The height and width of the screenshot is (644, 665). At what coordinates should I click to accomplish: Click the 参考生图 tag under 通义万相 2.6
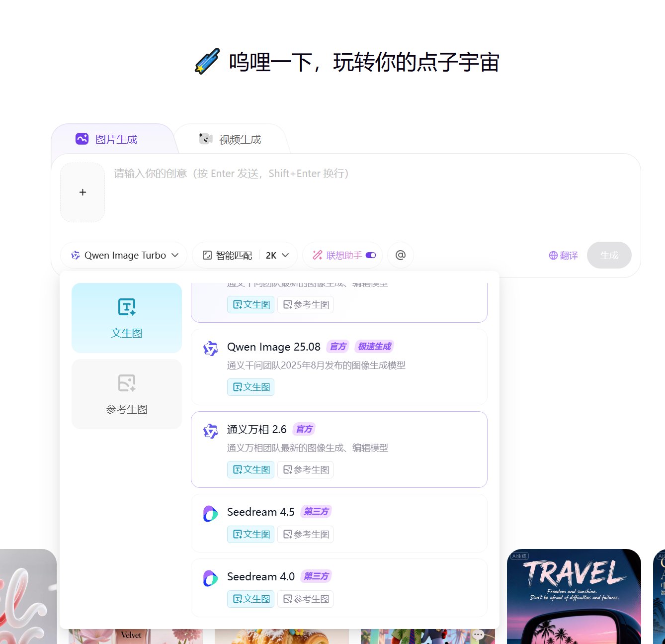[305, 469]
